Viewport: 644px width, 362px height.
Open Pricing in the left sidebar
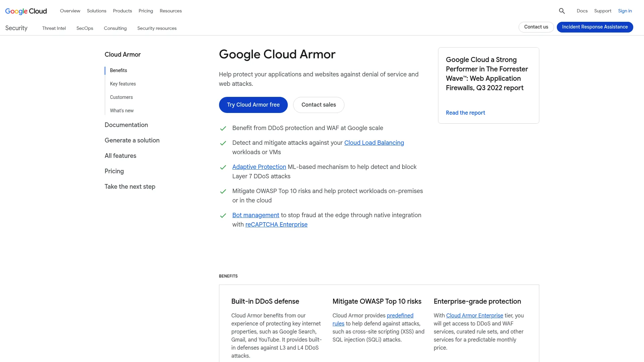coord(114,171)
